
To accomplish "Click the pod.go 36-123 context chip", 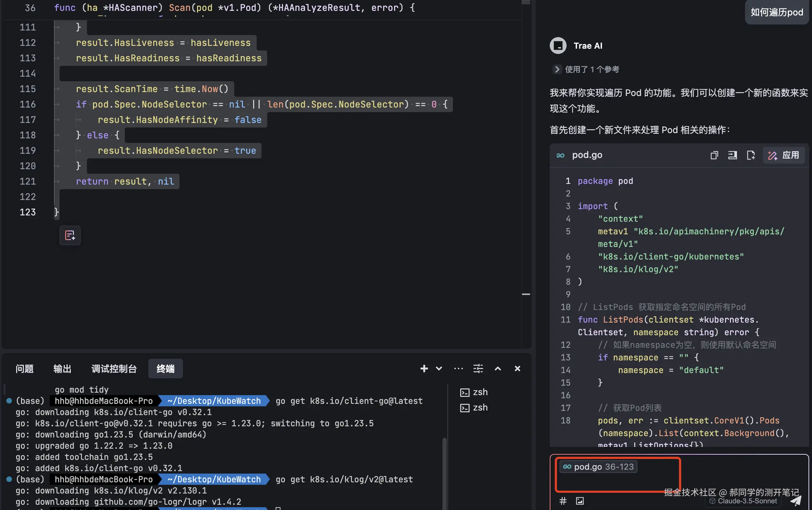I will (x=598, y=467).
